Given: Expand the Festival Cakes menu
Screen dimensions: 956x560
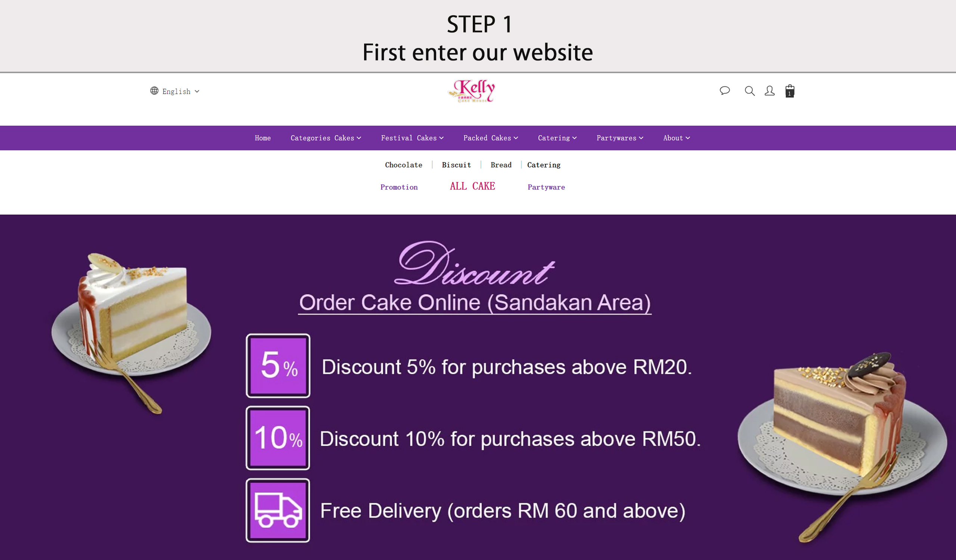Looking at the screenshot, I should (x=412, y=138).
